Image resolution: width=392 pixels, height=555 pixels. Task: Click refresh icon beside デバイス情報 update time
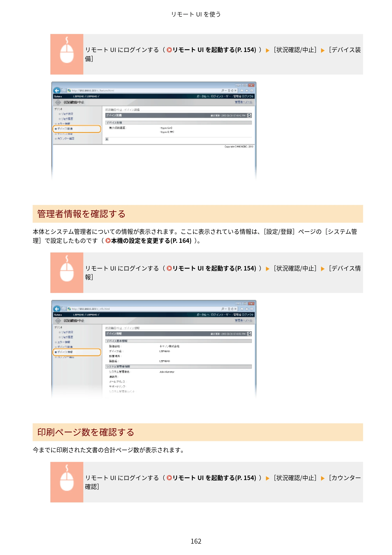tap(249, 334)
